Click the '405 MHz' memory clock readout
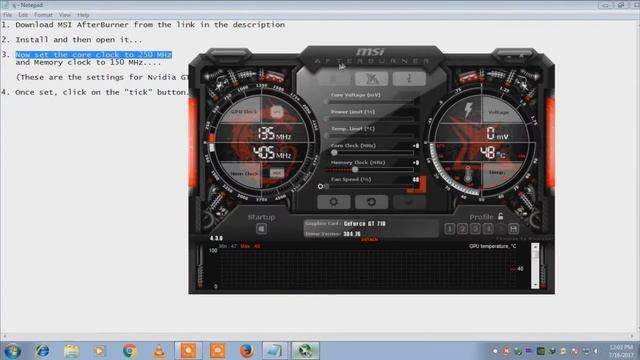The height and width of the screenshot is (360, 640). [x=272, y=153]
